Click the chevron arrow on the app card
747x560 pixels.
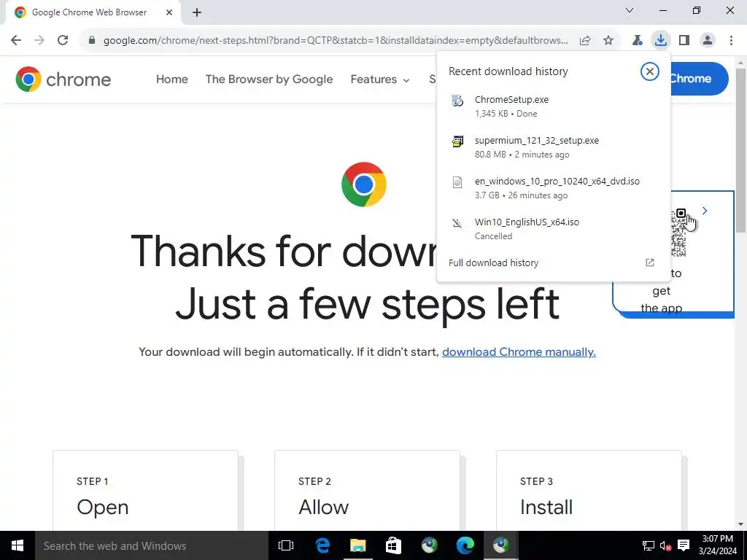(705, 211)
